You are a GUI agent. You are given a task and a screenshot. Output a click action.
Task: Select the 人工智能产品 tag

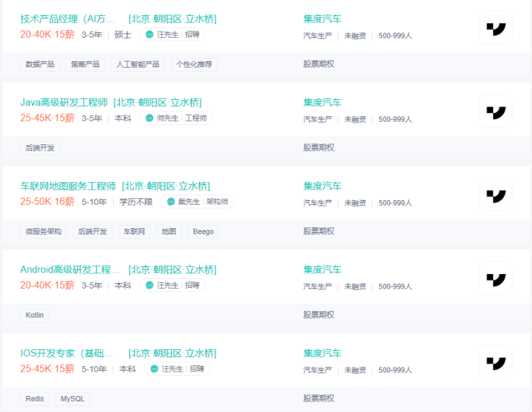[x=138, y=65]
